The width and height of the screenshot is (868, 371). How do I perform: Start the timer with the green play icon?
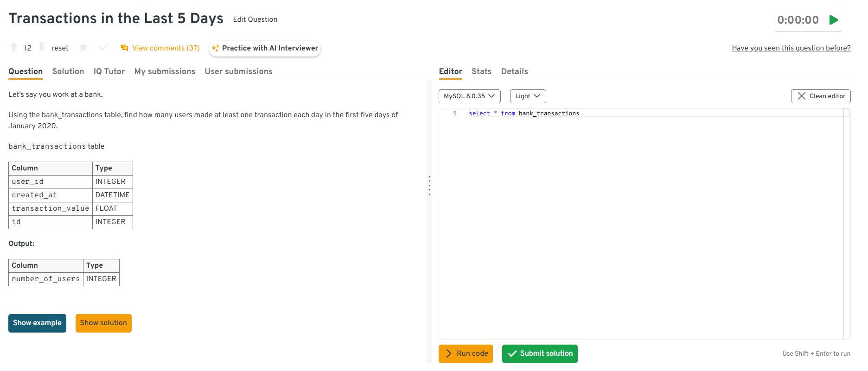click(x=834, y=20)
